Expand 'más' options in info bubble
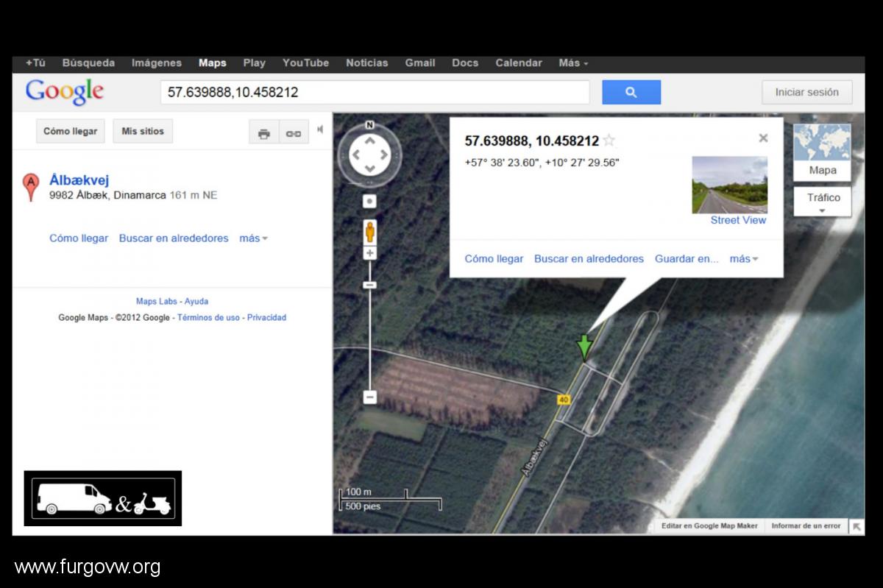The image size is (883, 588). 743,259
